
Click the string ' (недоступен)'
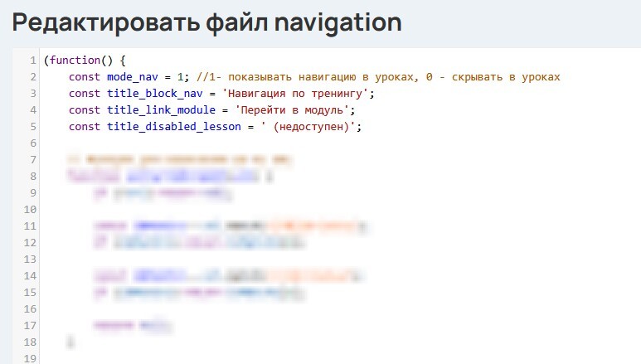pyautogui.click(x=305, y=127)
